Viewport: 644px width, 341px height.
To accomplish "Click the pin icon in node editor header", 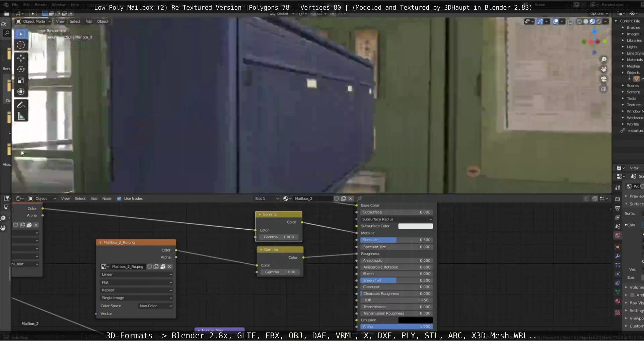I will 360,198.
